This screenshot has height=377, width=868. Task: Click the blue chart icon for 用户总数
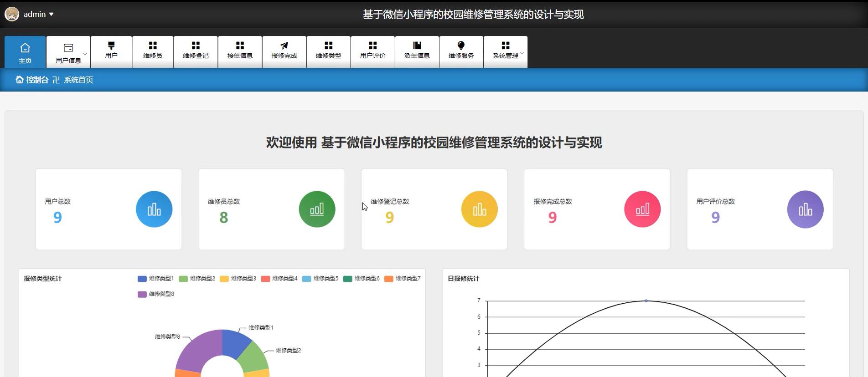154,209
